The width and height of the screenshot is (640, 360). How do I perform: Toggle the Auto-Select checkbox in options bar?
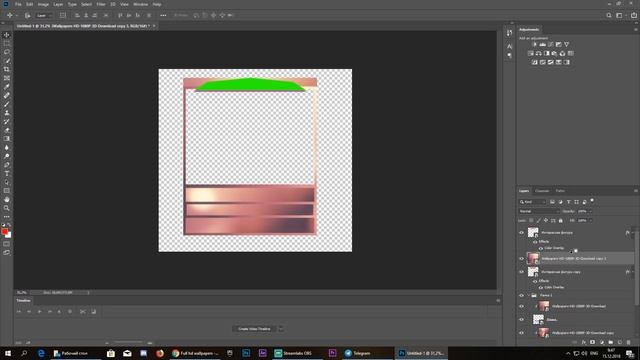[27, 16]
